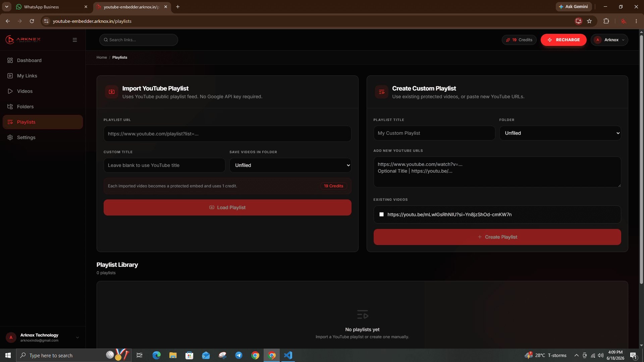This screenshot has height=362, width=644.
Task: Open site information icon in address bar
Action: click(x=46, y=21)
